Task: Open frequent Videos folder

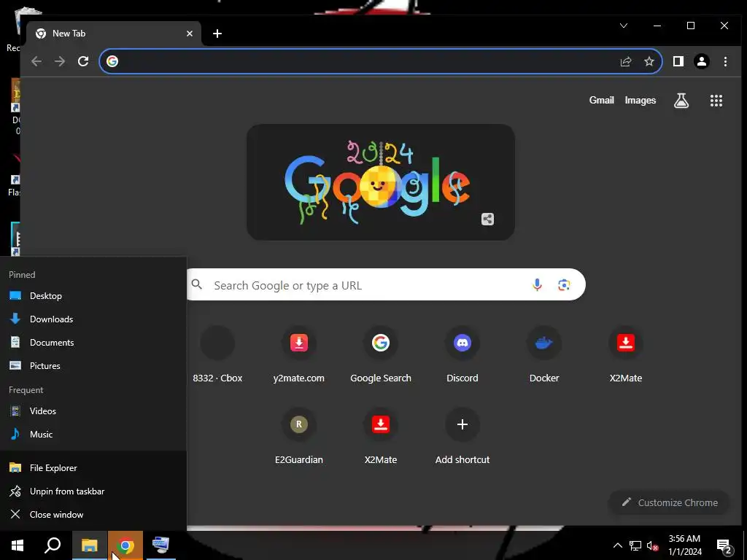Action: click(x=93, y=411)
